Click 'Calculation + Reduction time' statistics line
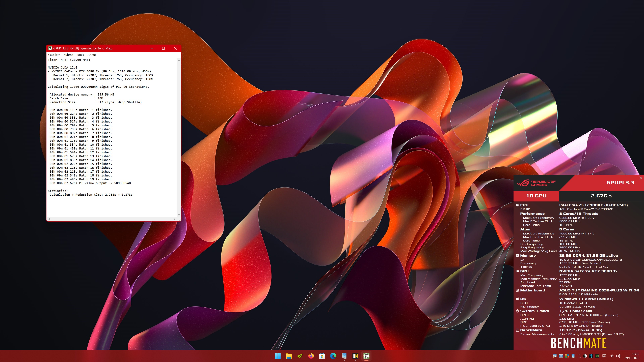644x362 pixels. tap(91, 195)
